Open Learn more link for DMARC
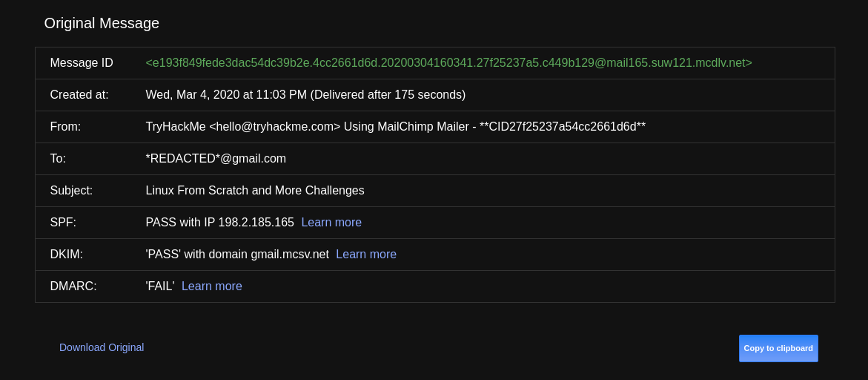The width and height of the screenshot is (868, 380). pyautogui.click(x=212, y=286)
